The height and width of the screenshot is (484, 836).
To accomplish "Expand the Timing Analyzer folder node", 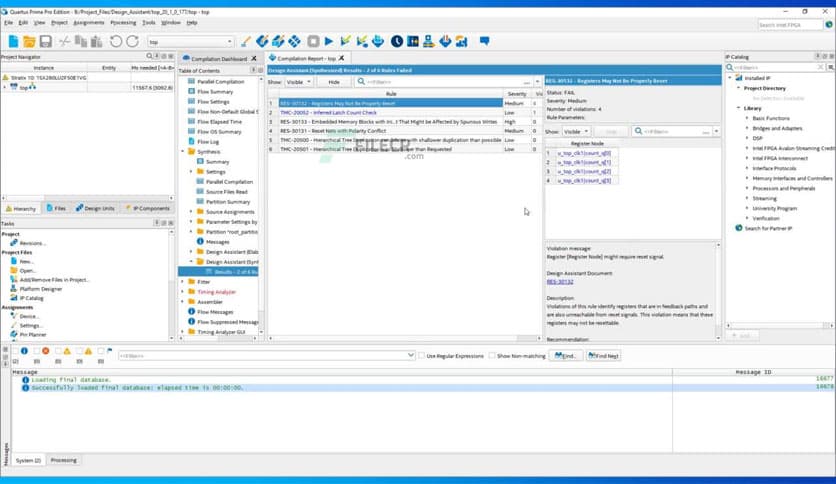I will pos(183,292).
